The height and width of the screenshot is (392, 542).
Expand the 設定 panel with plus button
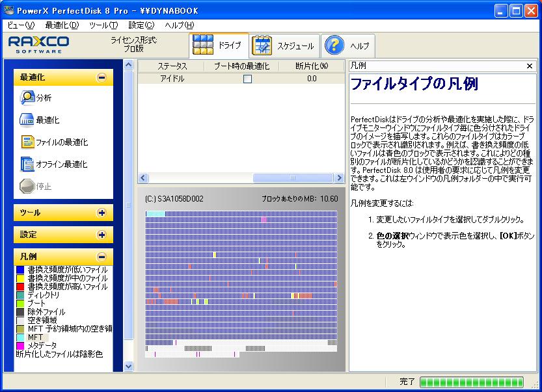(x=102, y=235)
